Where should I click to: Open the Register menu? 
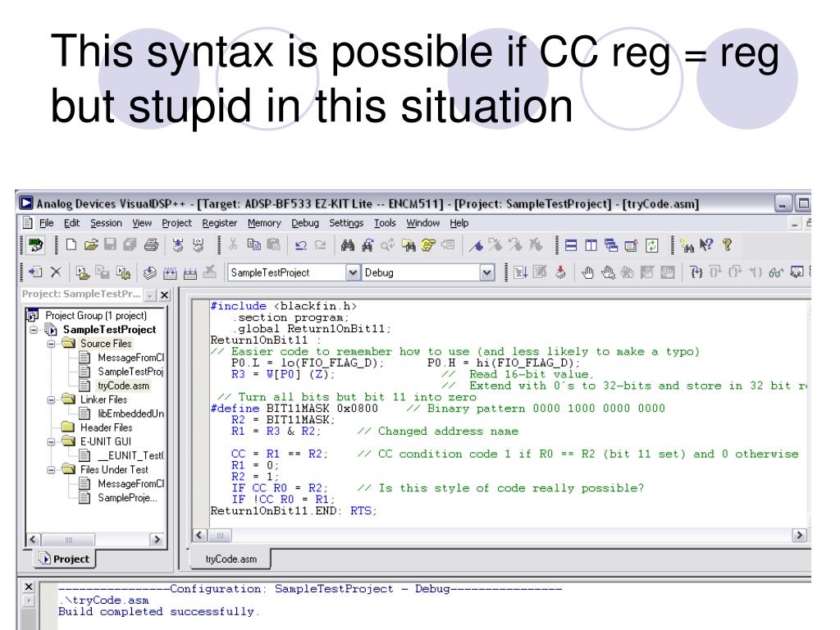coord(219,223)
